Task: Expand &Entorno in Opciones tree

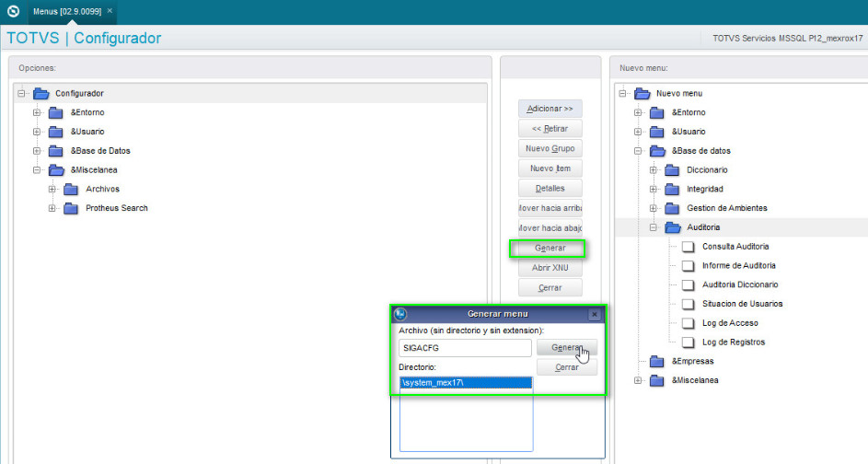Action: (x=37, y=112)
